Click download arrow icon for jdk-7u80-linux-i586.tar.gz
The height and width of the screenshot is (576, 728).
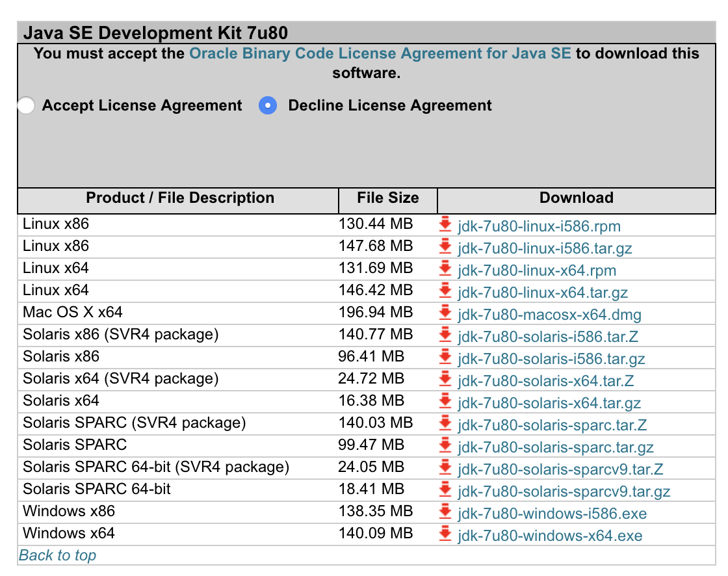(445, 246)
